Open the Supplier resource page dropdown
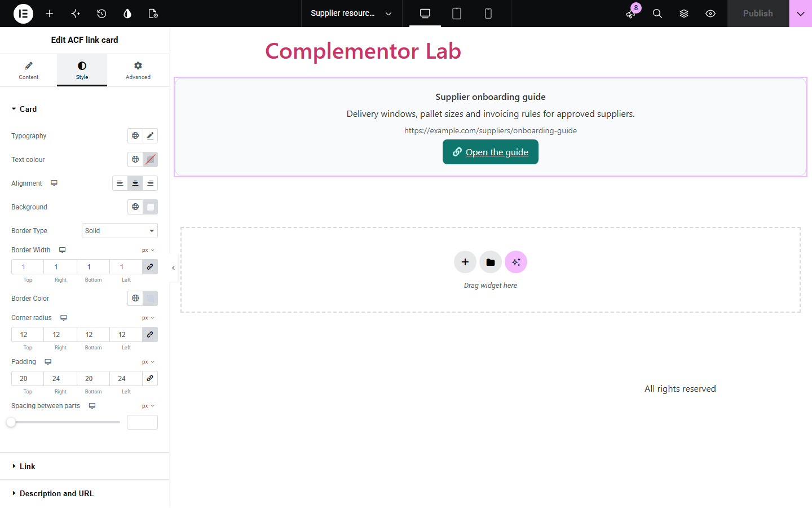The height and width of the screenshot is (508, 812). [x=352, y=14]
